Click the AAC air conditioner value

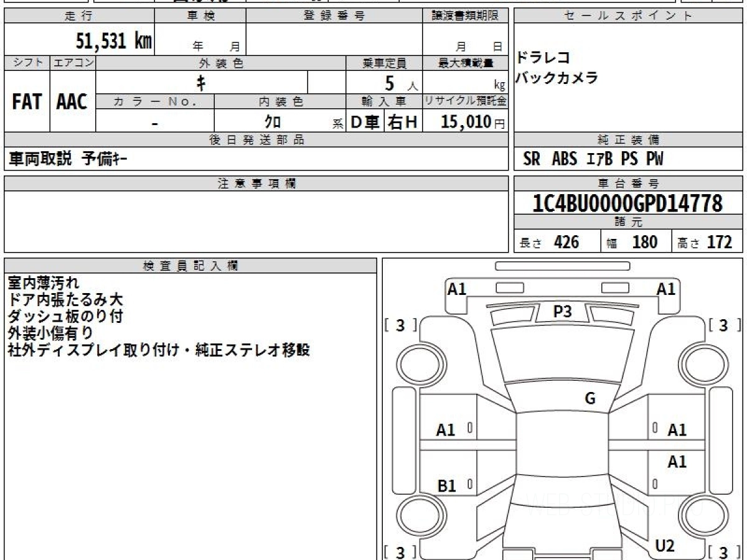coord(72,102)
